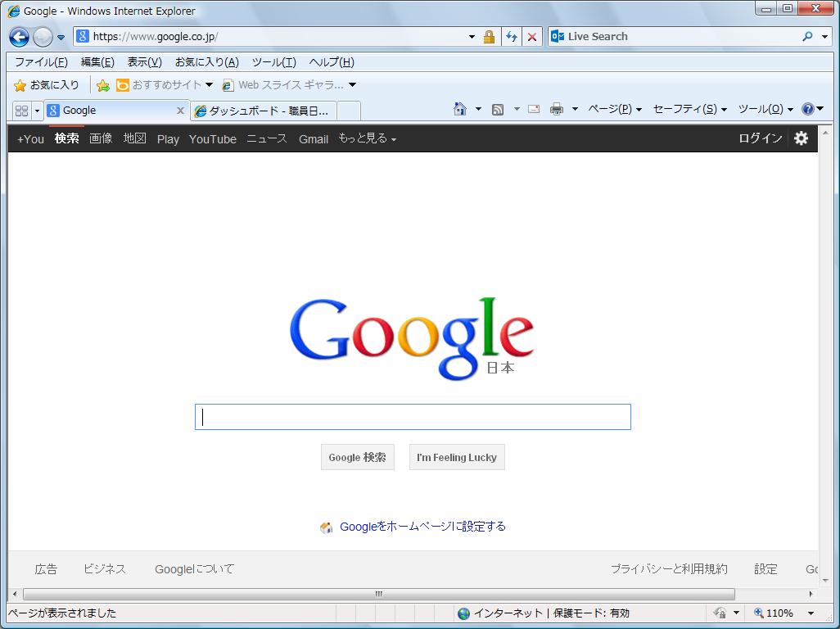Open the Gmail link
Viewport: 840px width, 629px height.
[314, 139]
